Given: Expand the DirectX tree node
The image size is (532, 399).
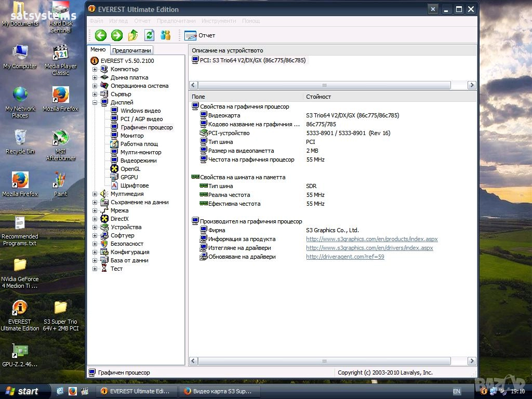Looking at the screenshot, I should pos(95,219).
